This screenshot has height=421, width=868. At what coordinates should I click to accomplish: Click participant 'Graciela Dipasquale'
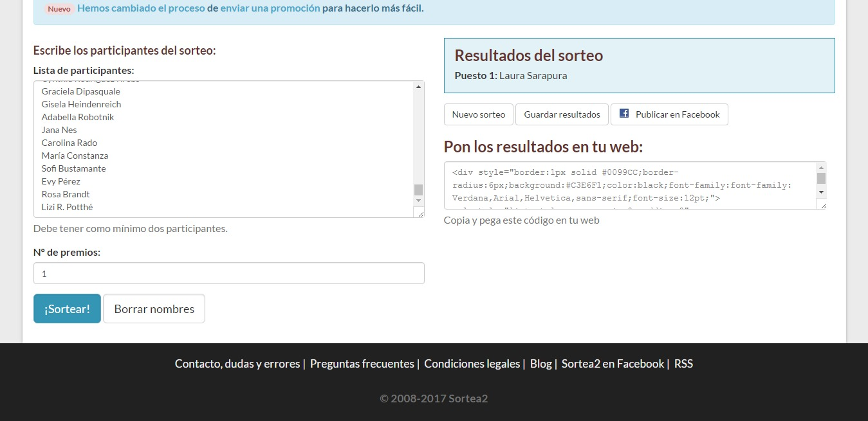coord(81,91)
